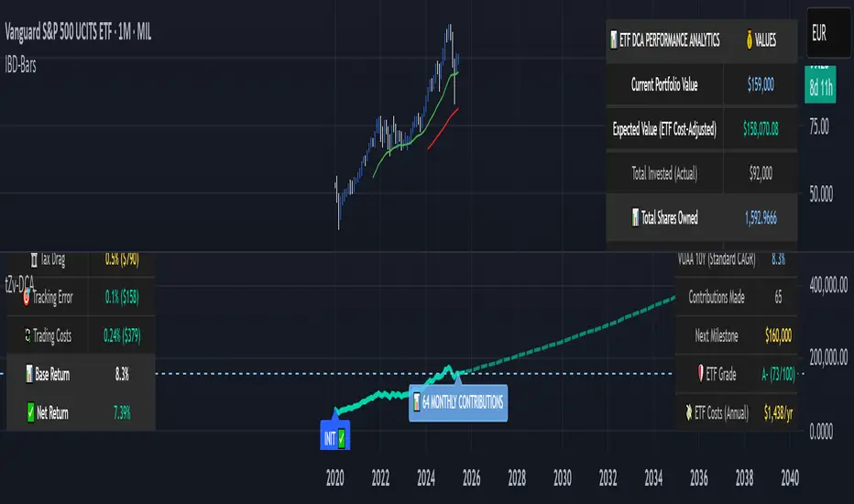The width and height of the screenshot is (854, 504).
Task: Click the Net Return green checkmark icon
Action: (30, 412)
